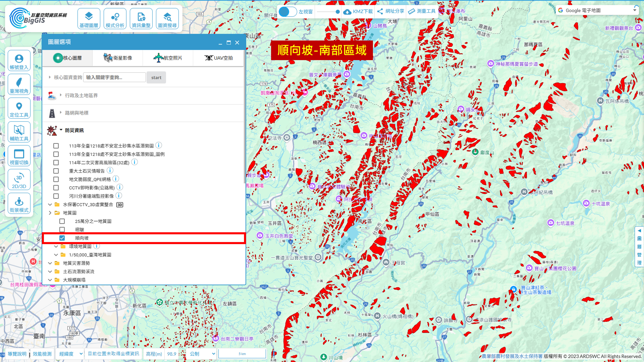Screen dimensions: 644x362
Task: Show info for 重大土石災情報告
Action: point(110,170)
